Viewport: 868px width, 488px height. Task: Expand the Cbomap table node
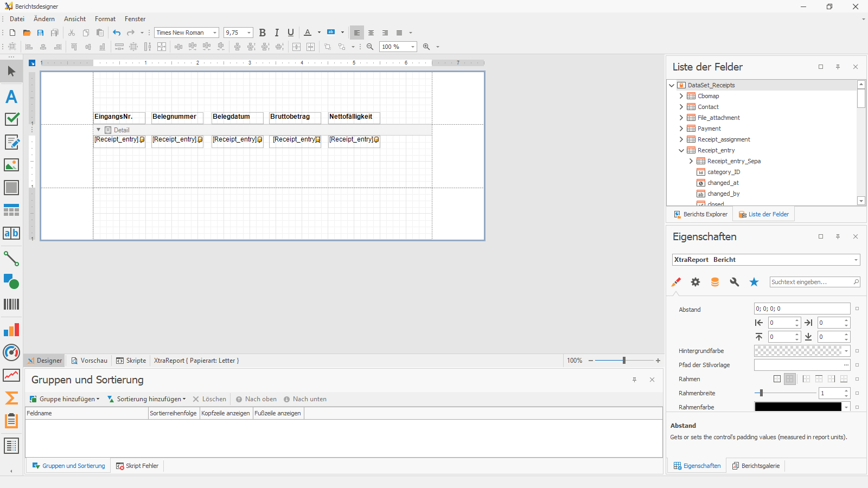681,96
